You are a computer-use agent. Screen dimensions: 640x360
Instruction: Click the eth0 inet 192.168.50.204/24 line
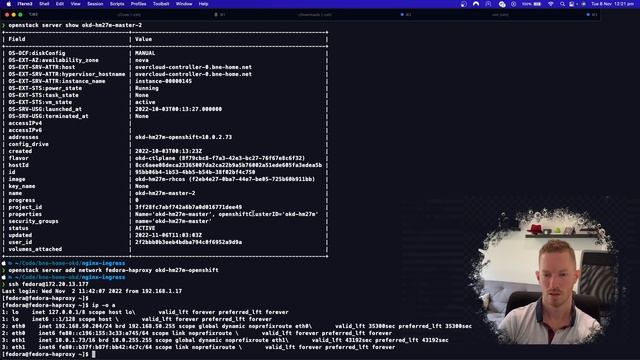[237, 326]
